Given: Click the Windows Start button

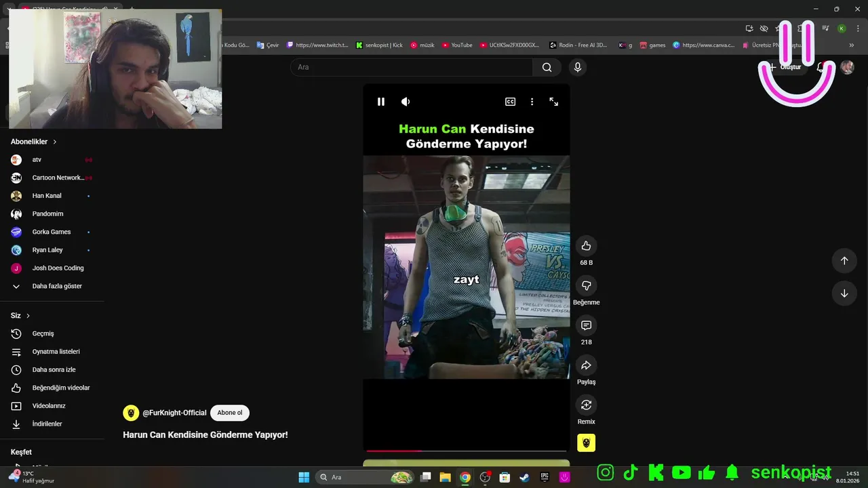Looking at the screenshot, I should (x=304, y=477).
